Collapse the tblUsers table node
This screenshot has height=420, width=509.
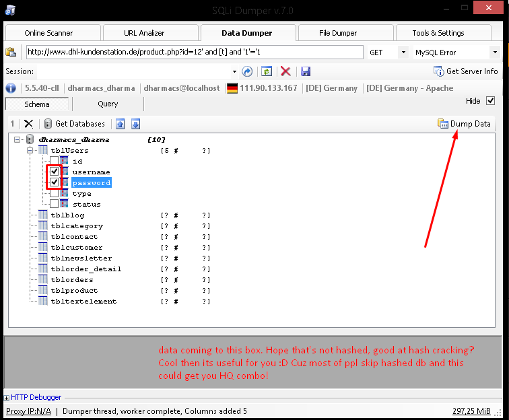coord(30,150)
